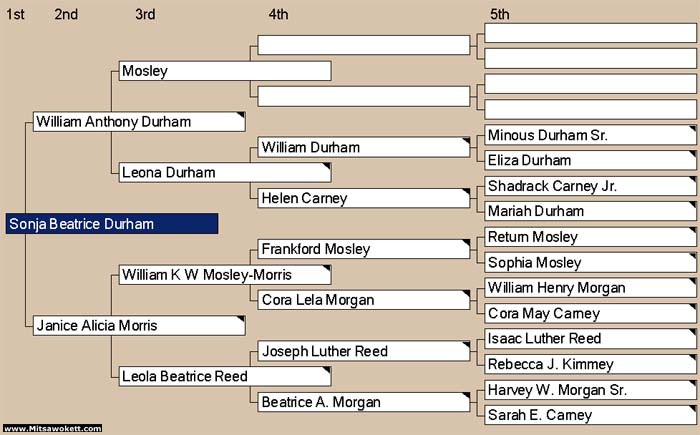Select Leona Durham in third generation

point(225,172)
